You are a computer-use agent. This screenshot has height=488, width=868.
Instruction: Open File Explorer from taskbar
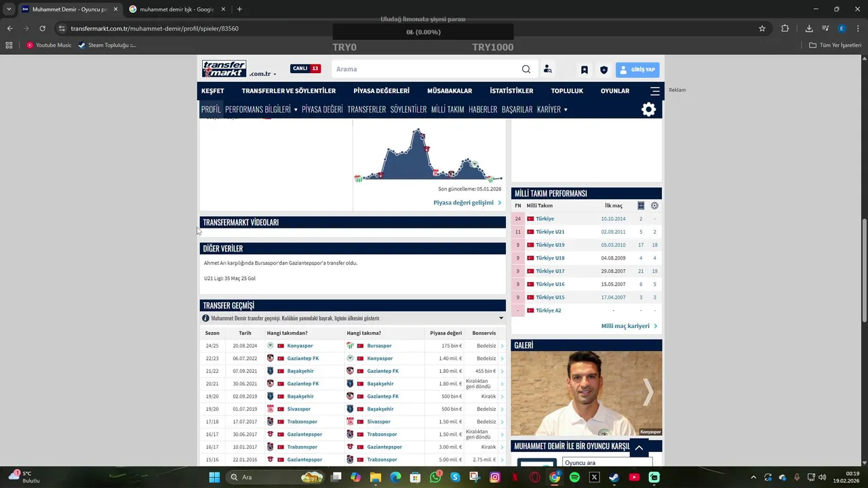(x=376, y=477)
